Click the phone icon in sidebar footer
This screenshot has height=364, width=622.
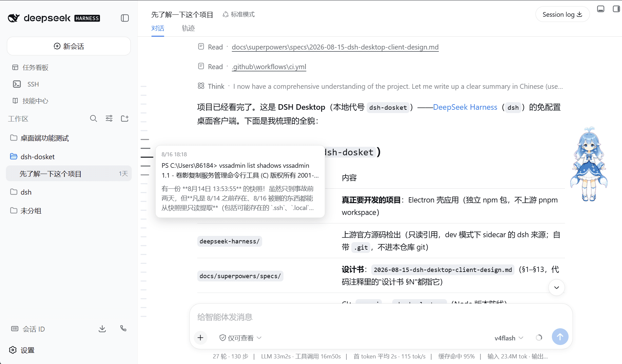(123, 328)
